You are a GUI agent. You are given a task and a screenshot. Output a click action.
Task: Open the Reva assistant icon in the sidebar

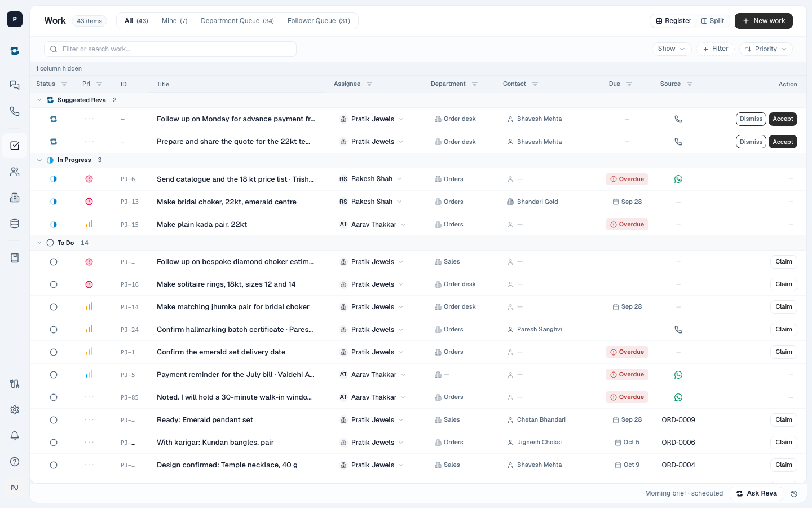[15, 51]
